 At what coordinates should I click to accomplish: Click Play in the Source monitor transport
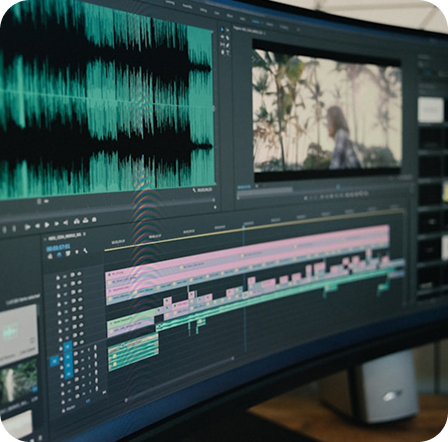point(47,225)
